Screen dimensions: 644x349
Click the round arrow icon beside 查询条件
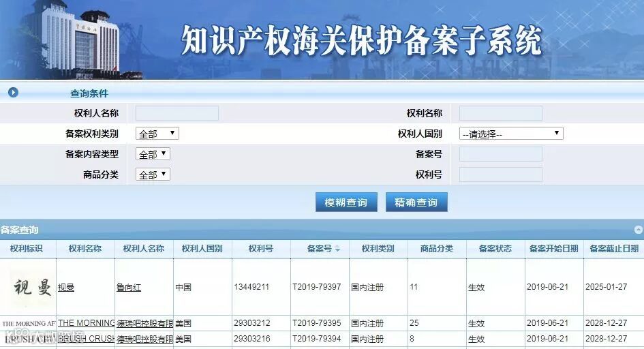coord(13,93)
